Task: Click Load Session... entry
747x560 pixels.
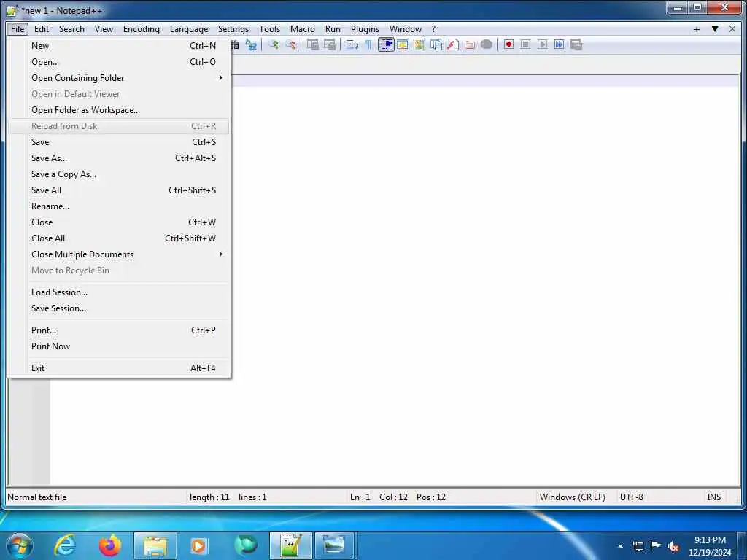Action: tap(119, 292)
